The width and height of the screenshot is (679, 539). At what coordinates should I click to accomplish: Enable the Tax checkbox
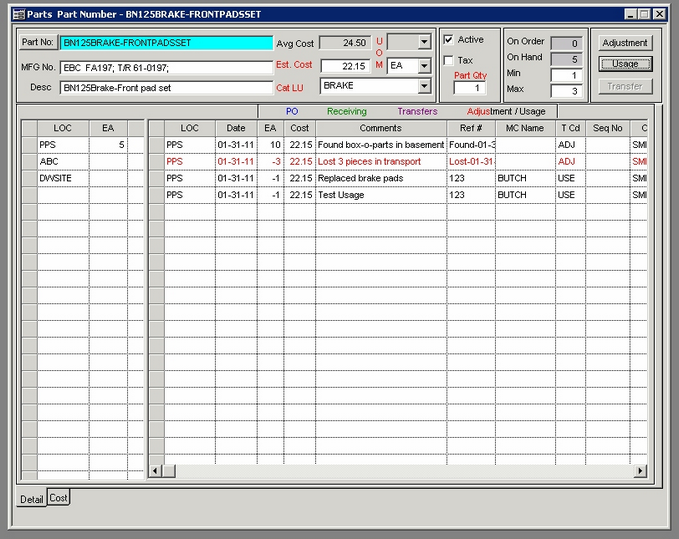(449, 60)
